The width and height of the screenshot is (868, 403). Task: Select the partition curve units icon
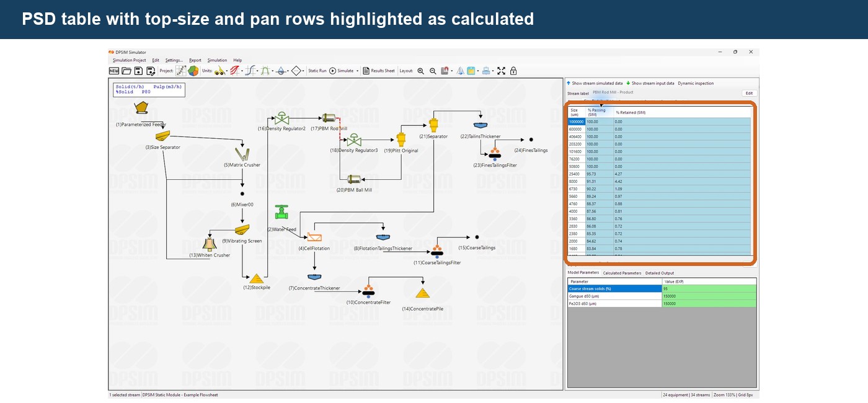251,71
